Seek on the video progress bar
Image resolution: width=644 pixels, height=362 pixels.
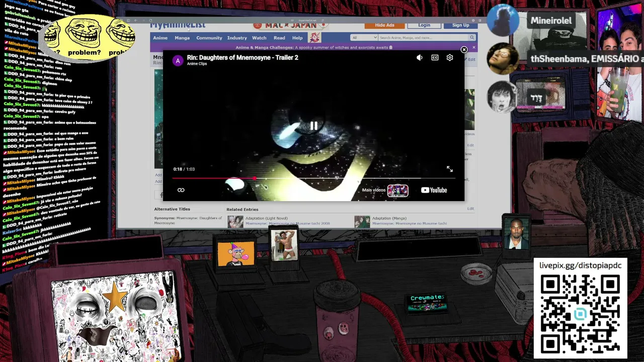coord(313,178)
